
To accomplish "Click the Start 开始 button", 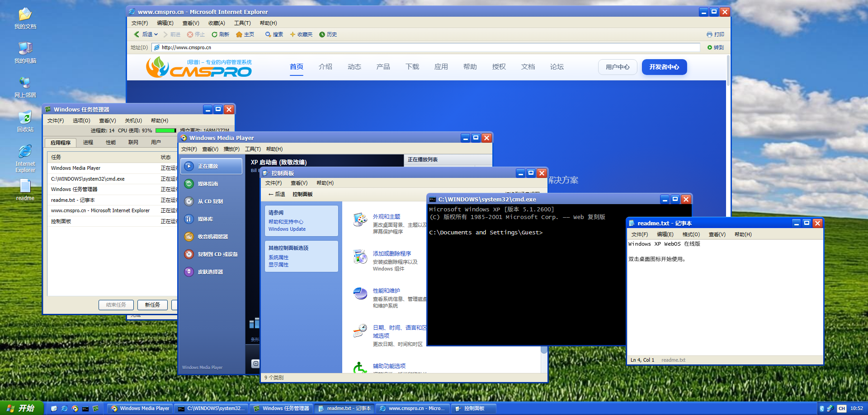I will (x=21, y=408).
